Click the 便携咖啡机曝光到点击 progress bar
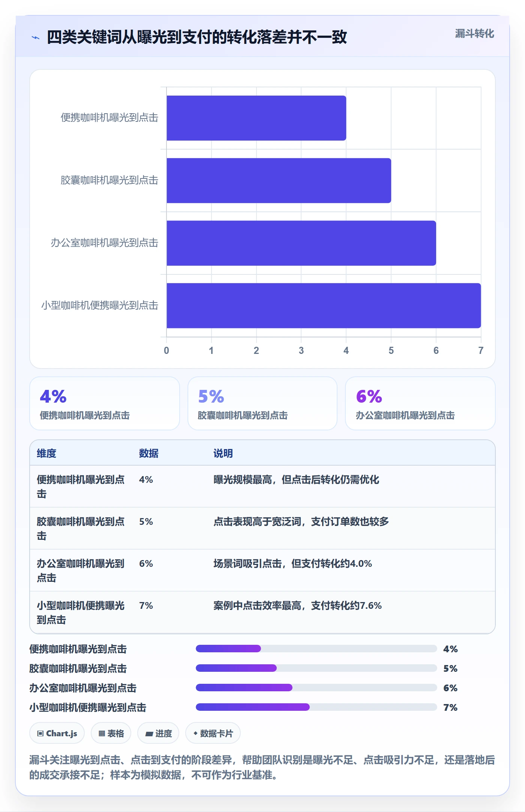 [x=316, y=649]
